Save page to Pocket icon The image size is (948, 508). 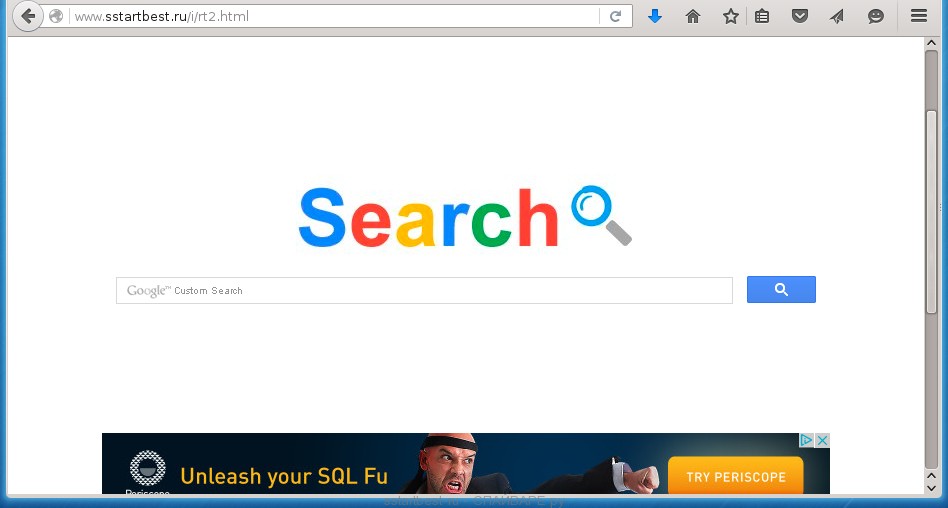[x=800, y=16]
